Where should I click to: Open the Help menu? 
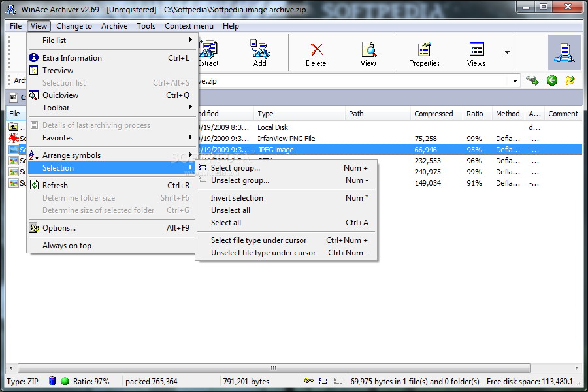[231, 26]
